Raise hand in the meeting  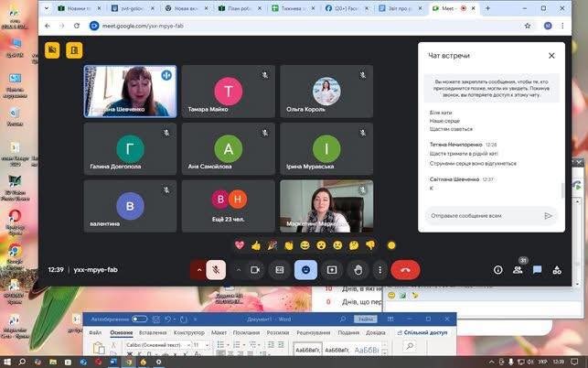358,270
